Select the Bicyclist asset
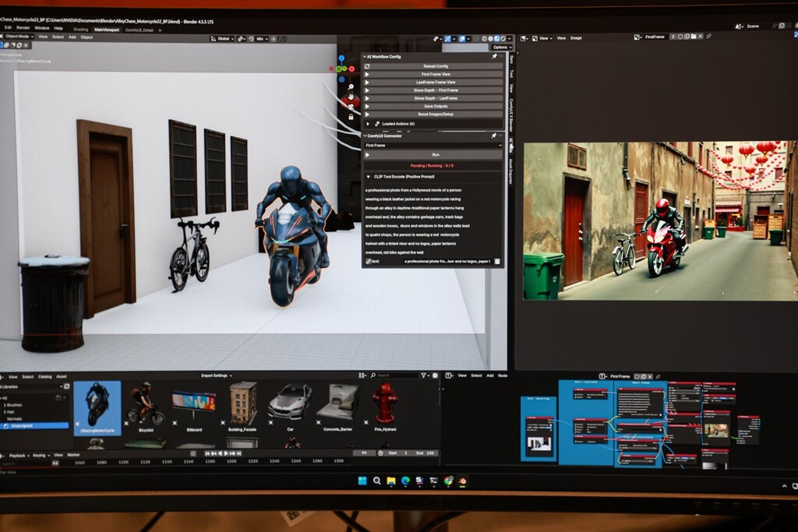The image size is (798, 532). pos(146,405)
